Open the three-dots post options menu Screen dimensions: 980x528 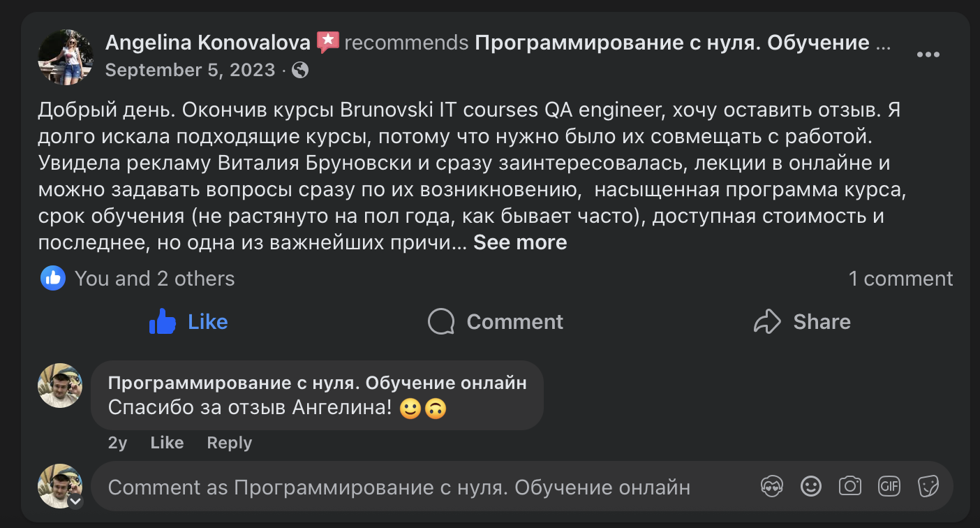tap(928, 53)
